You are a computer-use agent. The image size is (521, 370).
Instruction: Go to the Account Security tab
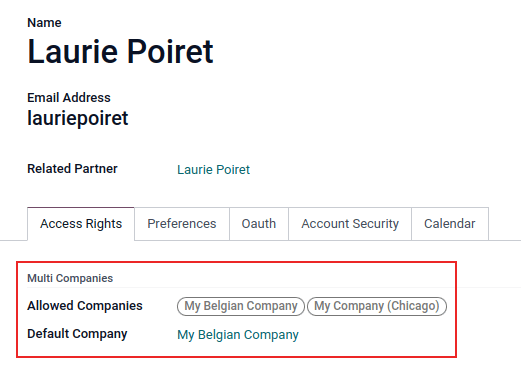point(350,224)
